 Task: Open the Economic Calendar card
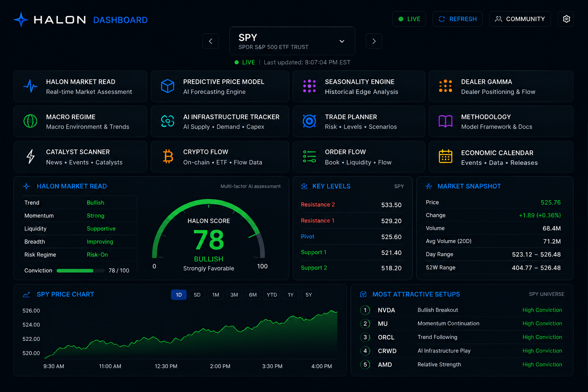(x=501, y=157)
